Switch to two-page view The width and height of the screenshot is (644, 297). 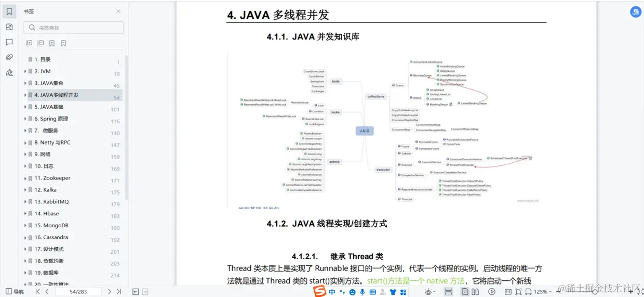[475, 292]
